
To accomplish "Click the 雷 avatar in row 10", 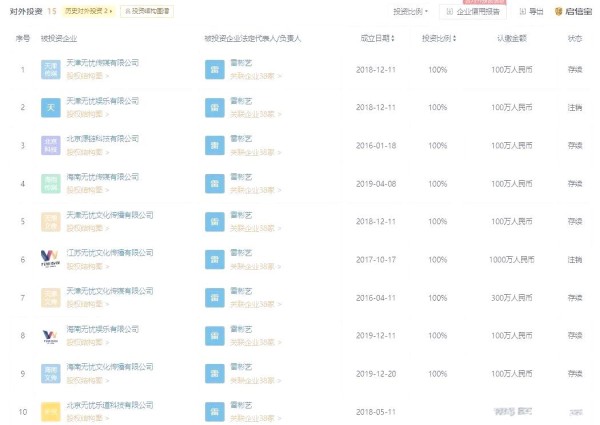I will pos(215,412).
